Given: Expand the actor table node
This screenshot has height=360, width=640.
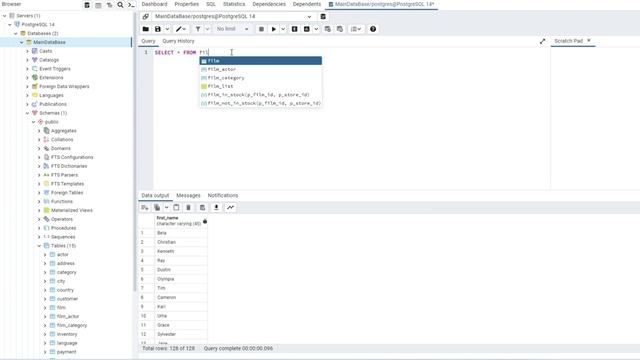Looking at the screenshot, I should click(x=45, y=255).
